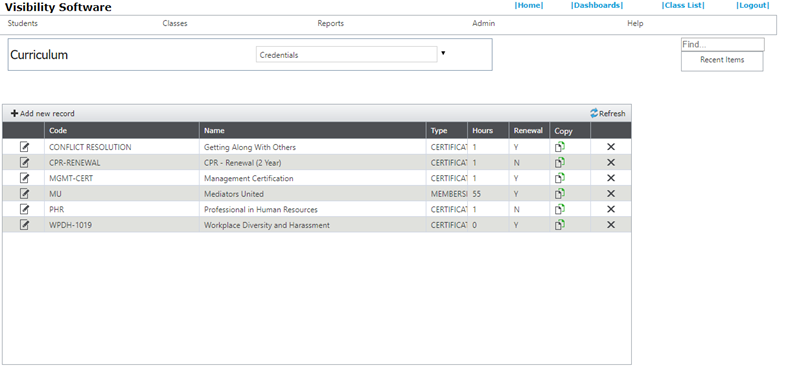Select the 'CPR - Renewal (2 Year)' cell
Screen dimensions: 800x372
(313, 163)
